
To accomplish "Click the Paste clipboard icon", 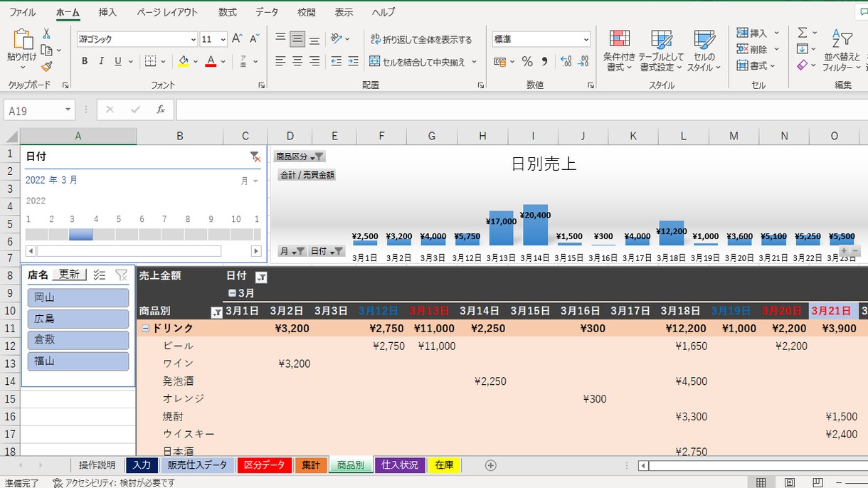I will (22, 39).
